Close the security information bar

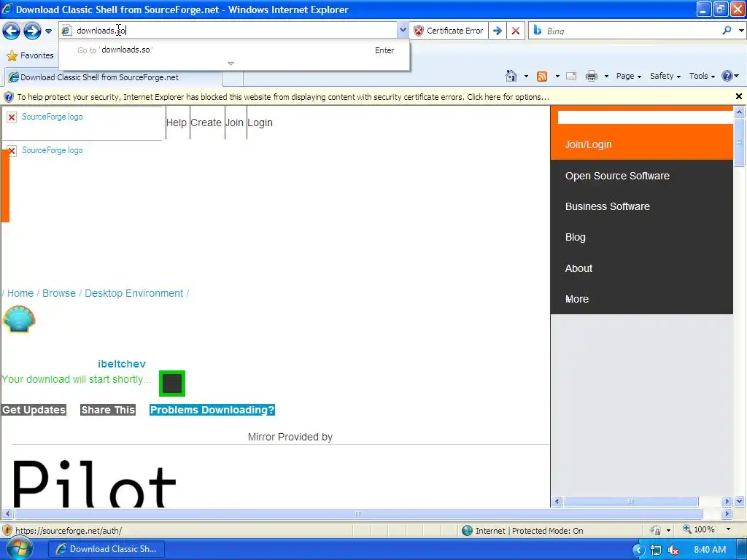[739, 97]
